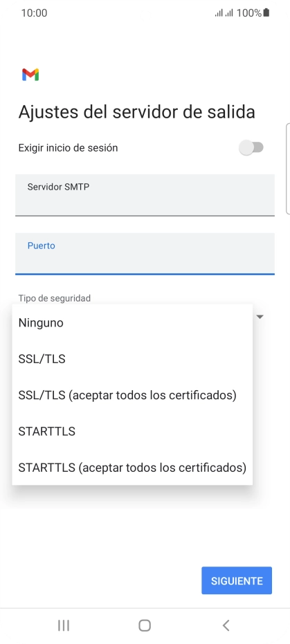Focus the Puerto input field
Viewport: 290px width, 644px height.
(145, 253)
